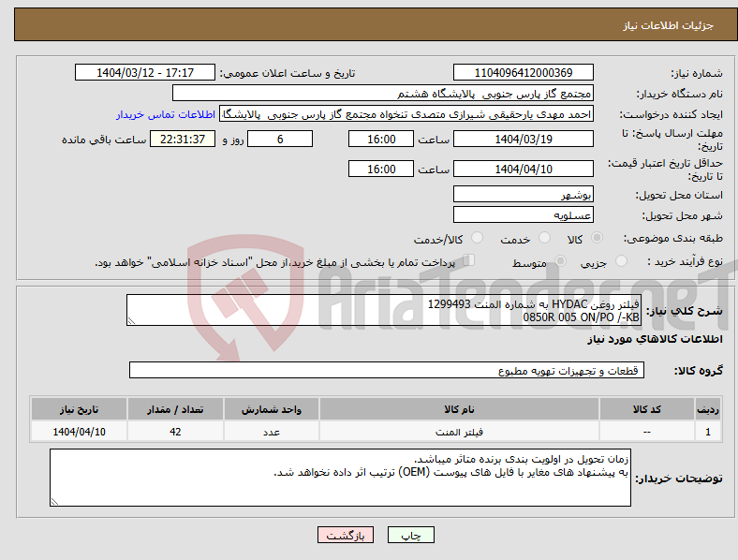738x560 pixels.
Task: Click the announcement date field 1404/03/12 - 17:17
Action: (145, 72)
